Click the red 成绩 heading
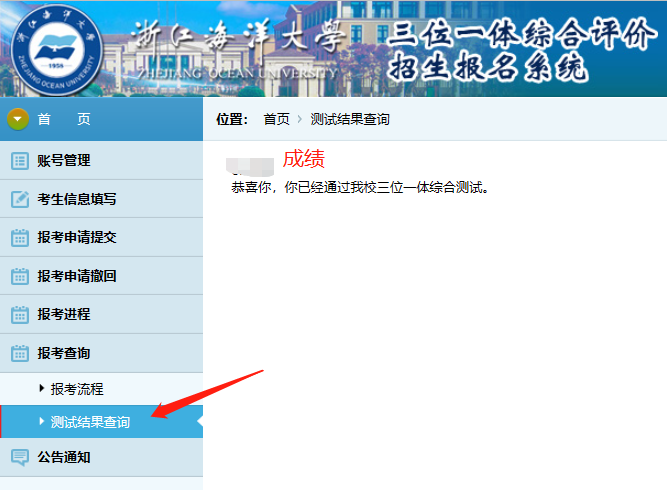Viewport: 667px width, 490px height. click(303, 159)
